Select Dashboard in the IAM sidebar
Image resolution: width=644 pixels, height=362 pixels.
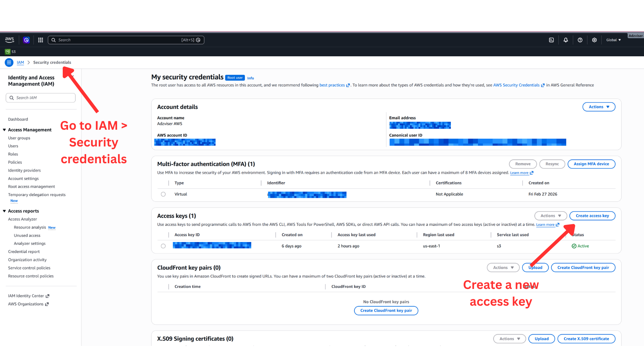pyautogui.click(x=18, y=119)
